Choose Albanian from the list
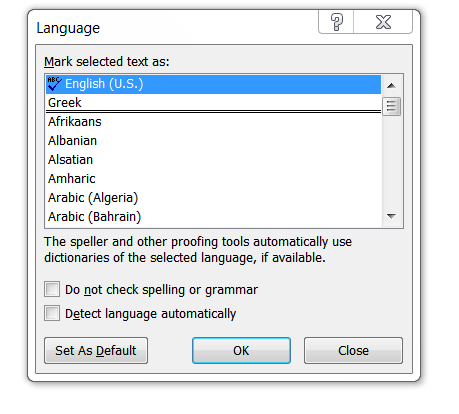Viewport: 459px width, 414px height. pyautogui.click(x=213, y=141)
